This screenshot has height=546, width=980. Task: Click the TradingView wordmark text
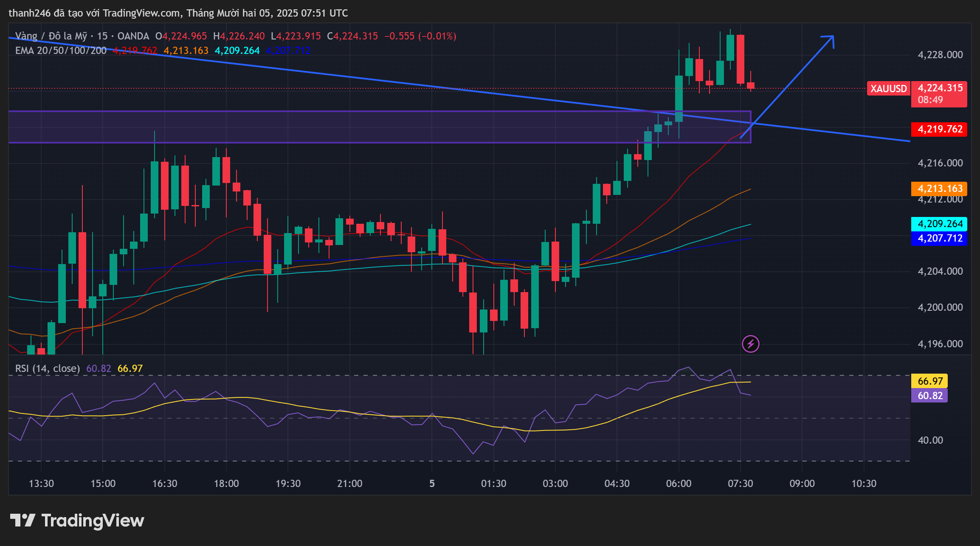coord(93,521)
